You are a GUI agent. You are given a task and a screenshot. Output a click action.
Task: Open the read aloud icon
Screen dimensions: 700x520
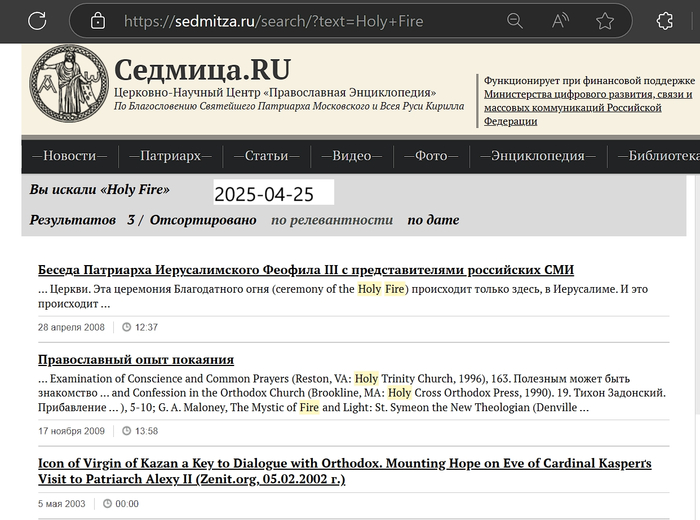coord(559,21)
